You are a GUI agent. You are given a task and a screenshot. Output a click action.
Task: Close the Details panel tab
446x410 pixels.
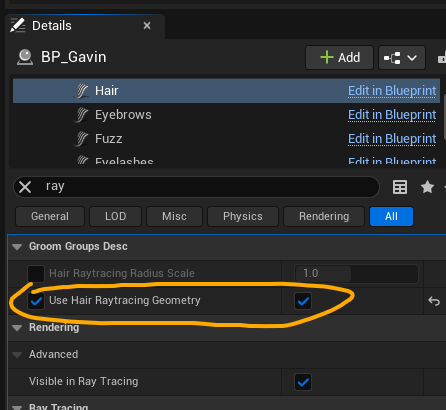coord(147,26)
